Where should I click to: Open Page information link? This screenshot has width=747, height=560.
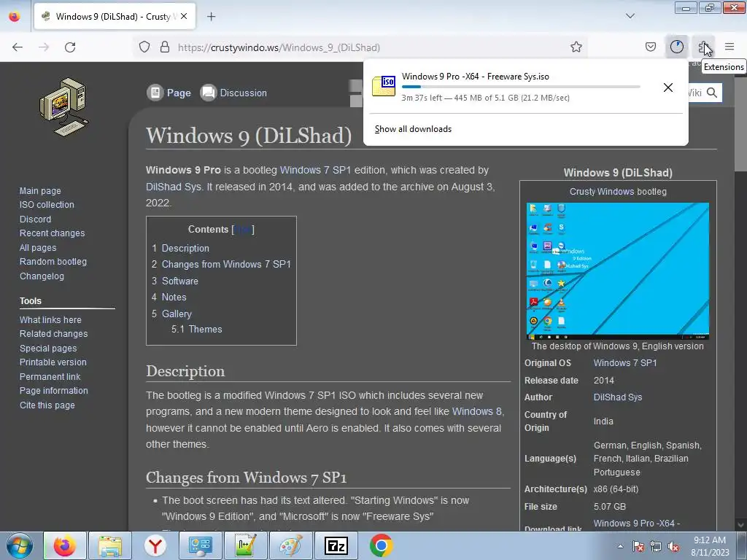[x=53, y=391]
